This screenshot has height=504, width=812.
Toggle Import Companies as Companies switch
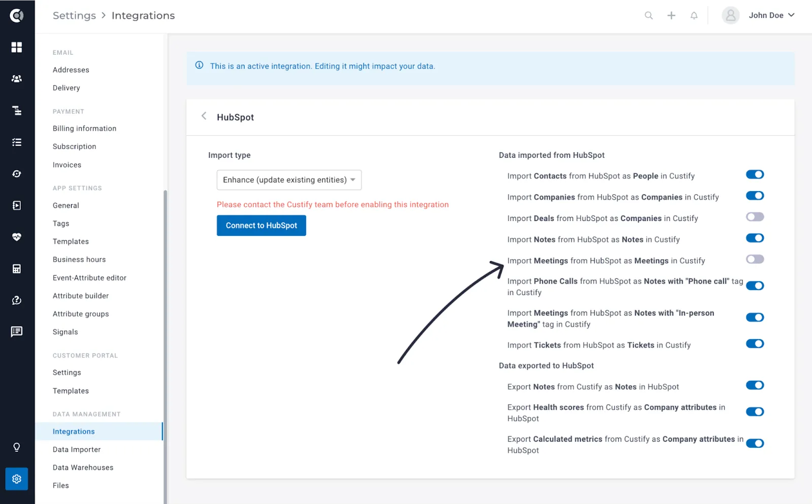coord(755,196)
